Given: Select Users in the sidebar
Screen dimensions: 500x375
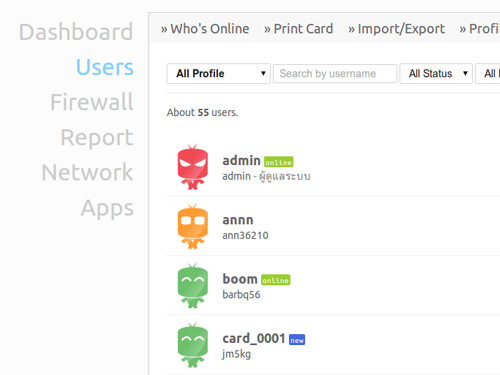Looking at the screenshot, I should 105,67.
